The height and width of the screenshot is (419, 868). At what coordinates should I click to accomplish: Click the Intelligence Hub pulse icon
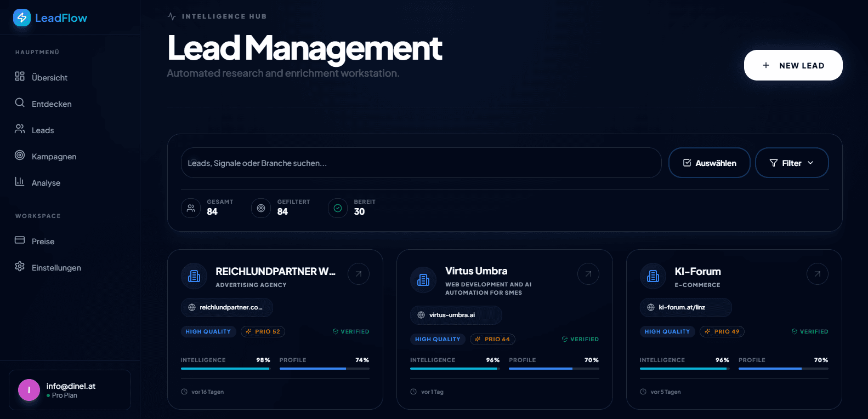172,16
